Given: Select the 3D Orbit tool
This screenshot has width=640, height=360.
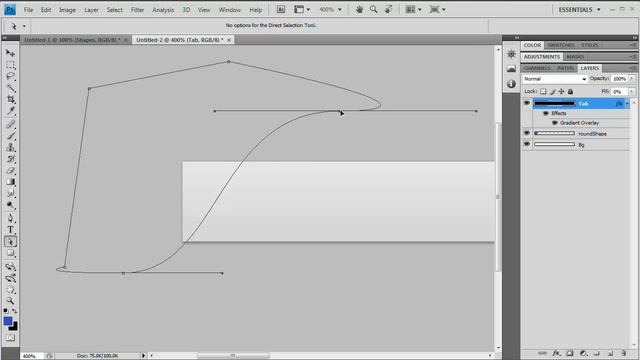Looking at the screenshot, I should (x=10, y=278).
